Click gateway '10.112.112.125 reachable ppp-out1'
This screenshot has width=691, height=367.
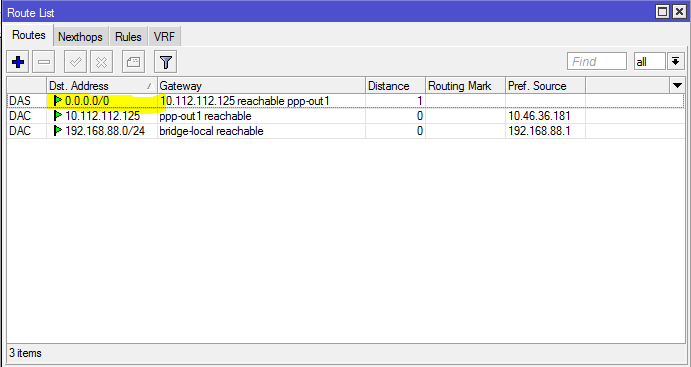245,101
